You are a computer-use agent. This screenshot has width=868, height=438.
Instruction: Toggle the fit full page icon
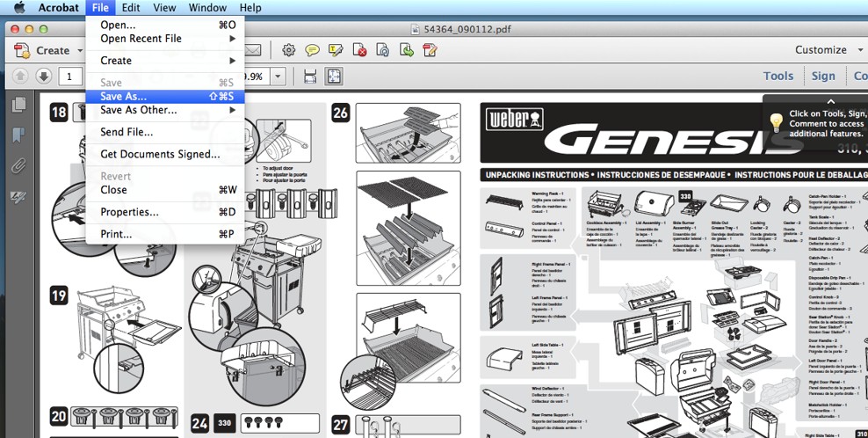pos(334,76)
